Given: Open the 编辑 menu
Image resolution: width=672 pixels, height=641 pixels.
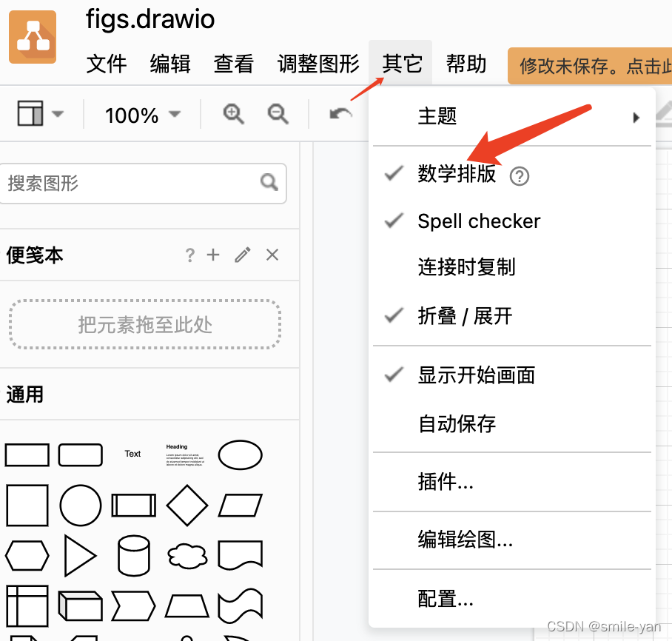Looking at the screenshot, I should click(x=170, y=64).
